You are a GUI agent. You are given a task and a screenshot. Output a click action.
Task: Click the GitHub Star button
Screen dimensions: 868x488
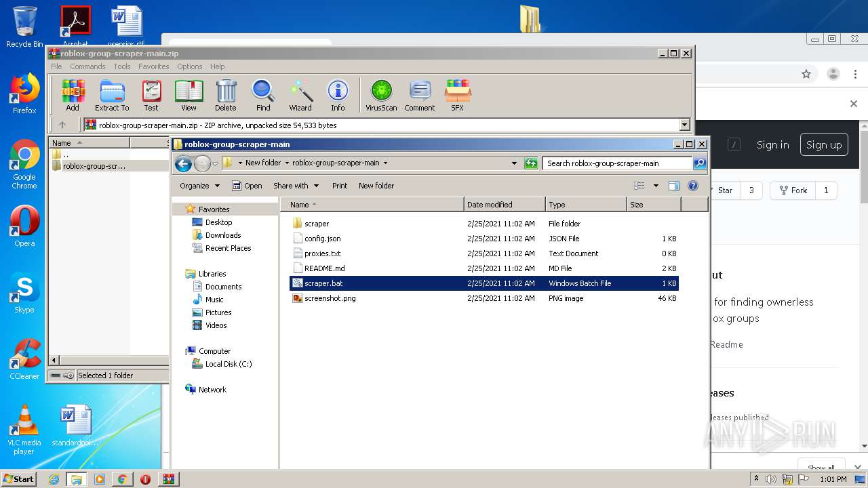pos(725,190)
